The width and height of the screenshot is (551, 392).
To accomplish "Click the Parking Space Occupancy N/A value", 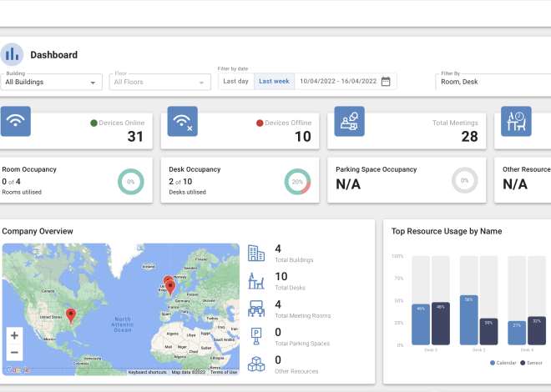I will (348, 184).
